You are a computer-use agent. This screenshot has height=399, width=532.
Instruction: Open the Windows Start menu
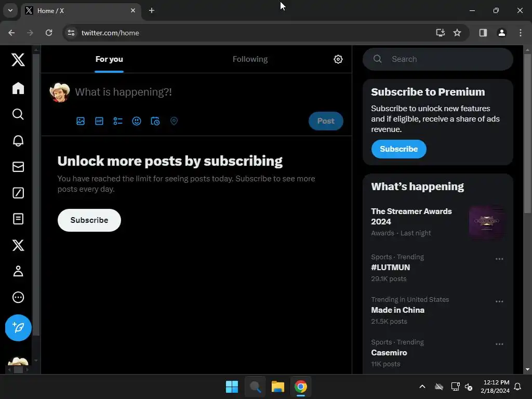click(x=232, y=387)
